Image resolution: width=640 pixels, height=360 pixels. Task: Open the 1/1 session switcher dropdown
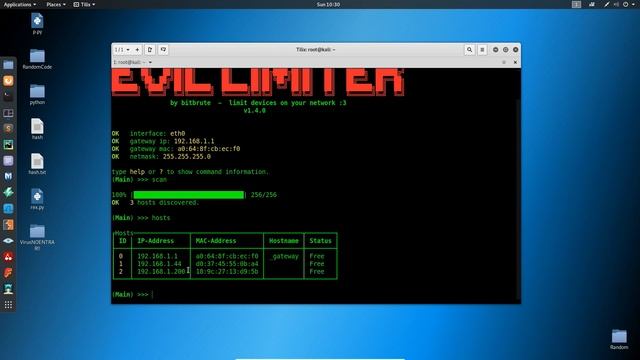pos(122,50)
